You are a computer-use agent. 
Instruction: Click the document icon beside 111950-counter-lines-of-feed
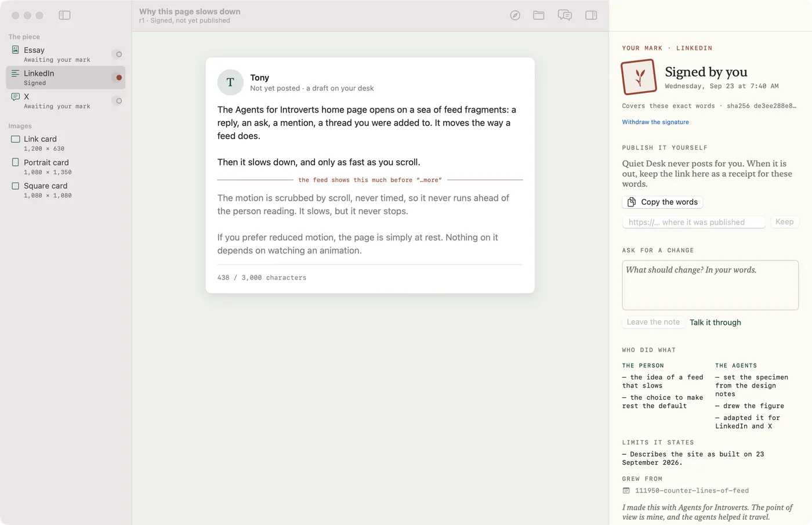(x=626, y=491)
